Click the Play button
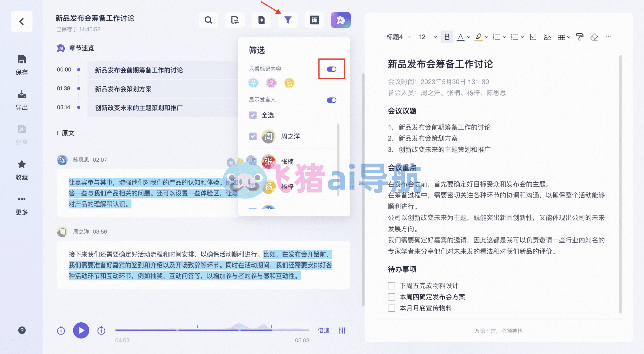The width and height of the screenshot is (644, 354). [x=81, y=330]
